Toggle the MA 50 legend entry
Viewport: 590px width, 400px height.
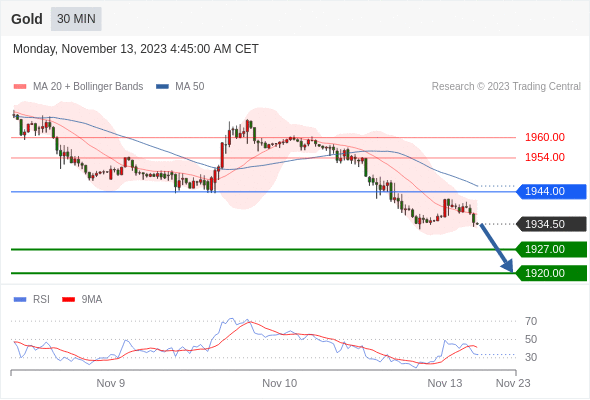(180, 87)
